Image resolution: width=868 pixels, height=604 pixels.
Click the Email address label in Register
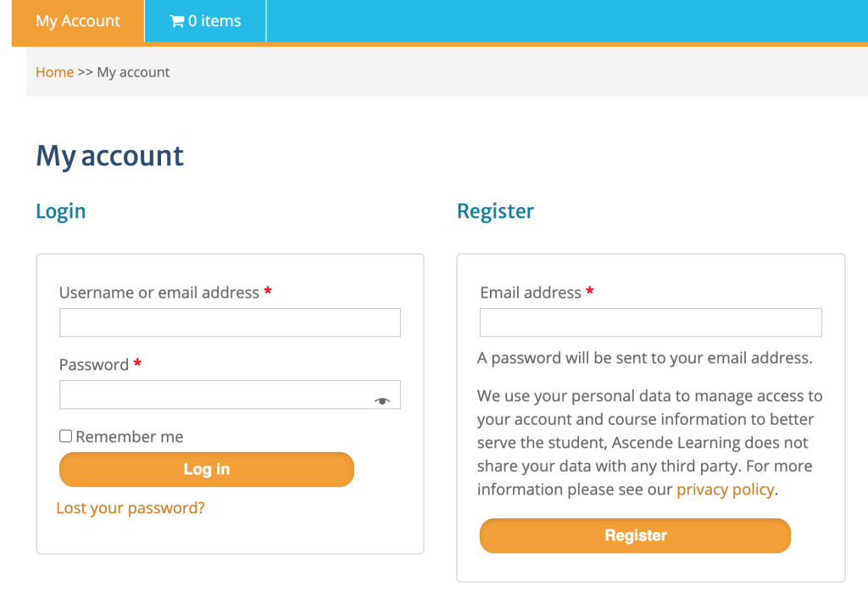pos(531,293)
